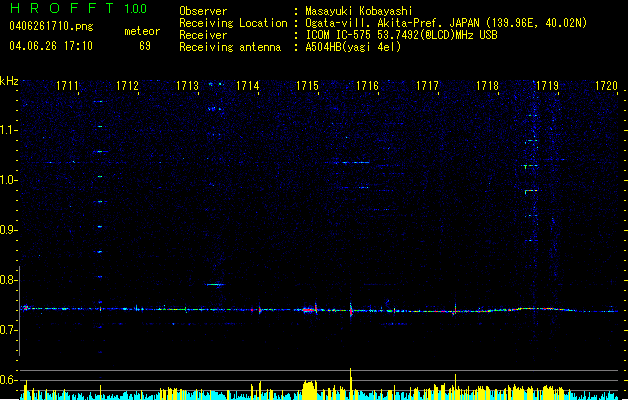Click the tallest yellow intensity spike under 1716

click(x=351, y=384)
